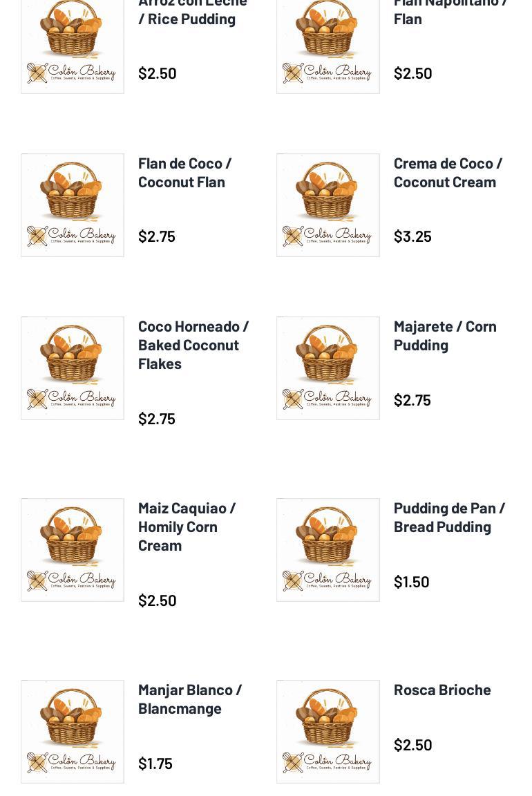Select the Manjar Blanco / Blancmange title
Screen dimensions: 532x796
(x=190, y=699)
